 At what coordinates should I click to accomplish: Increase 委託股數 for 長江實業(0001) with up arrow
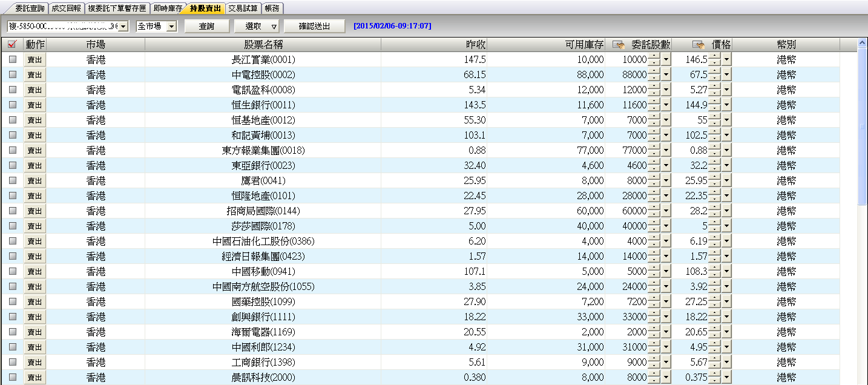(x=654, y=56)
